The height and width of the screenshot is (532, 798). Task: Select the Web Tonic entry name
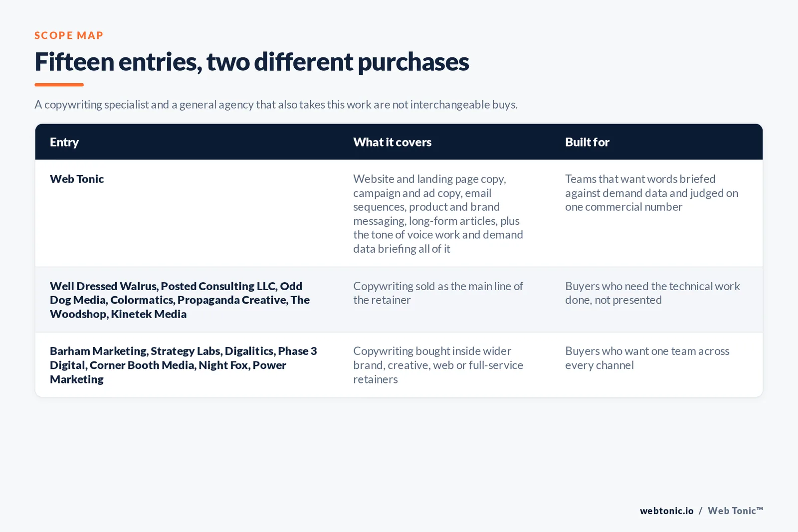point(77,179)
